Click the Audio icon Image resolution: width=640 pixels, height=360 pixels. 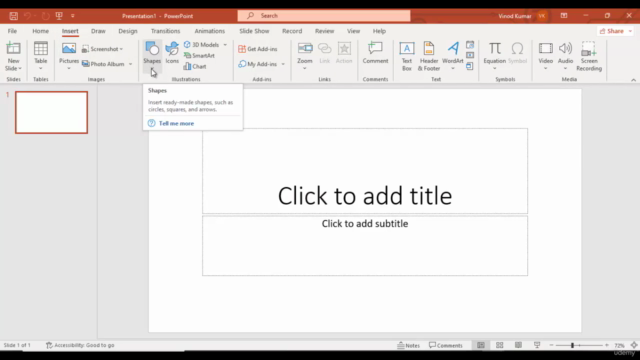click(565, 49)
